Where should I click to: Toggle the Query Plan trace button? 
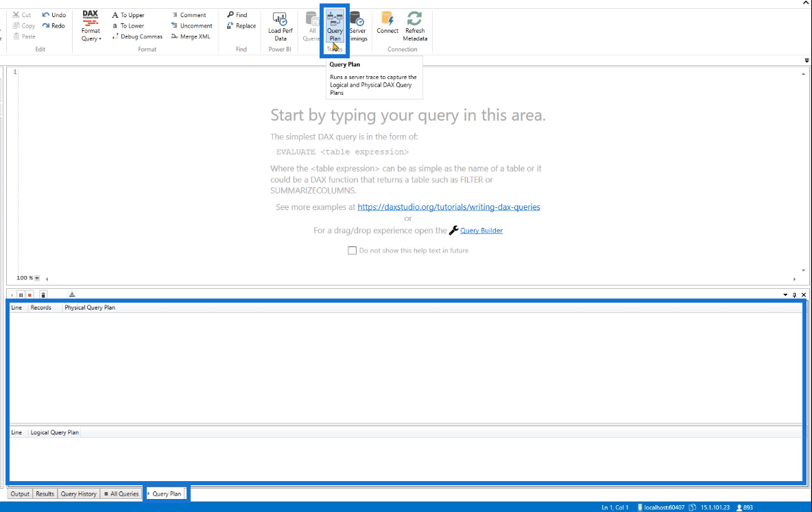click(335, 27)
